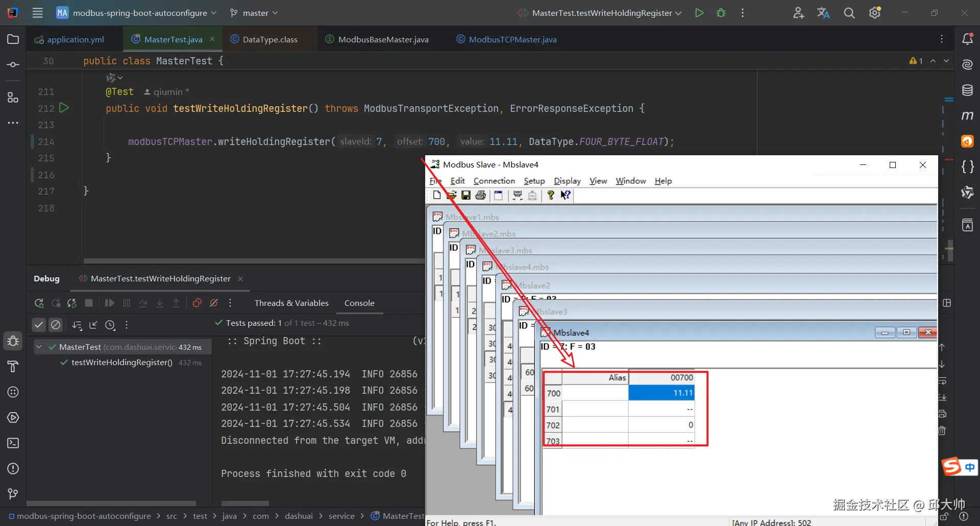Open the Setup menu in Modbus Slave
The width and height of the screenshot is (980, 526).
[534, 181]
